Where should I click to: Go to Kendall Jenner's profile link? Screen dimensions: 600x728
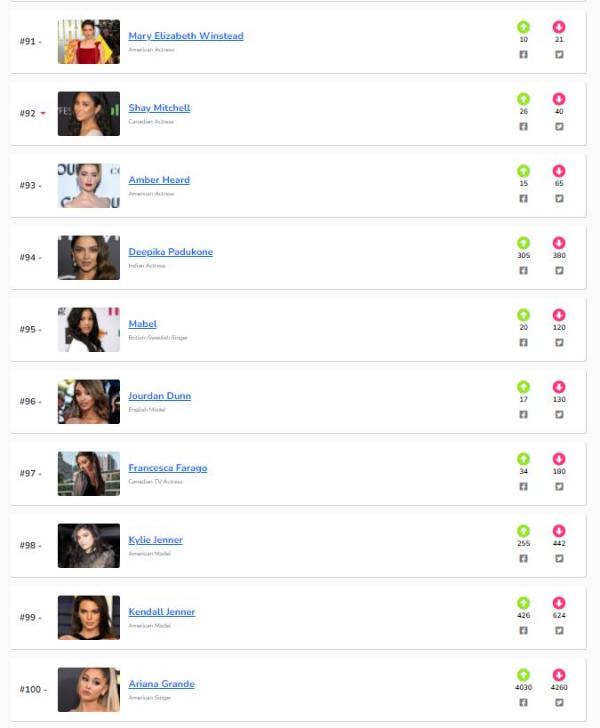(x=162, y=612)
